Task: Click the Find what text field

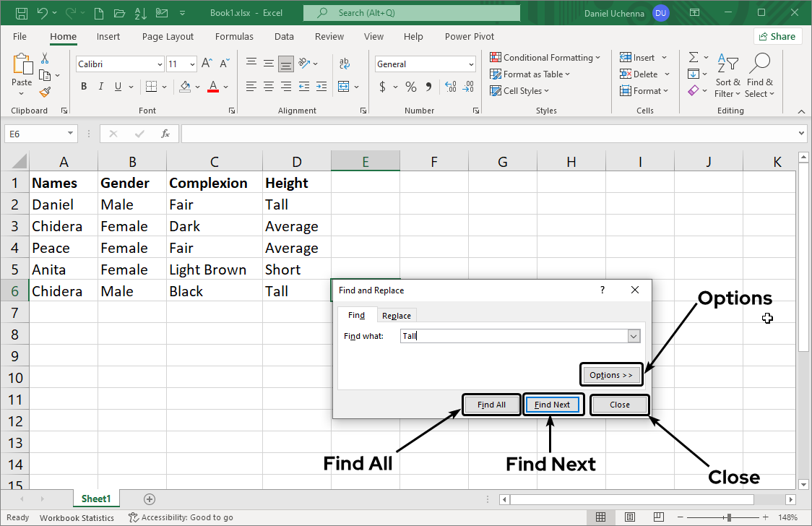Action: click(x=513, y=336)
